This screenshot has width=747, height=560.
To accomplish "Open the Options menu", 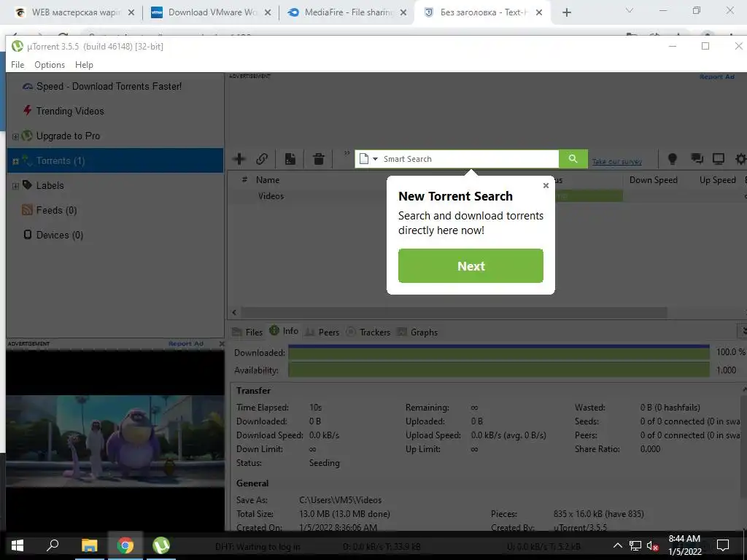I will pyautogui.click(x=50, y=65).
